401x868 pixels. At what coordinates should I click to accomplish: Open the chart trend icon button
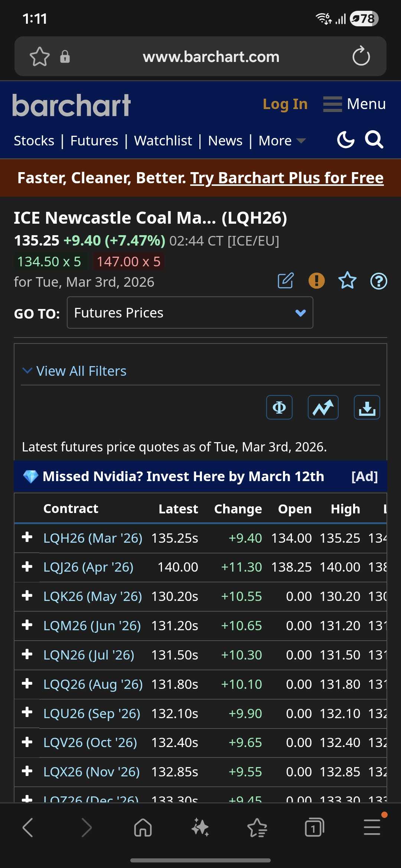point(323,407)
